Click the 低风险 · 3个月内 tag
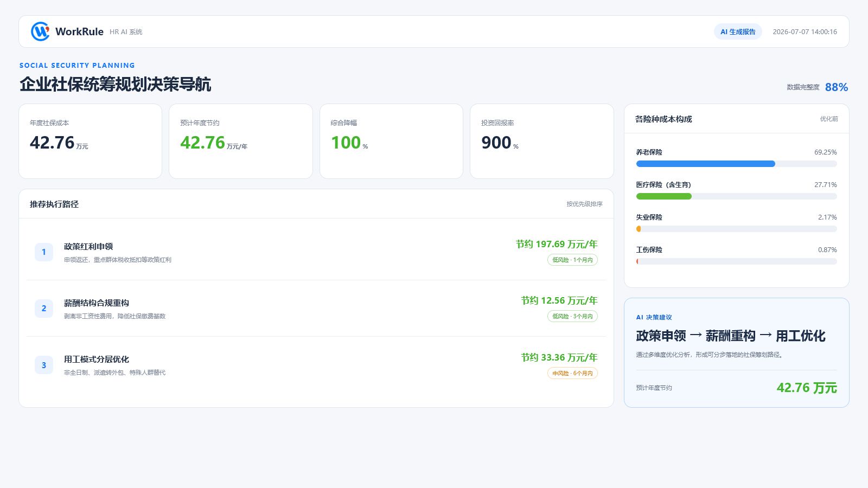Image resolution: width=868 pixels, height=488 pixels. click(x=572, y=316)
